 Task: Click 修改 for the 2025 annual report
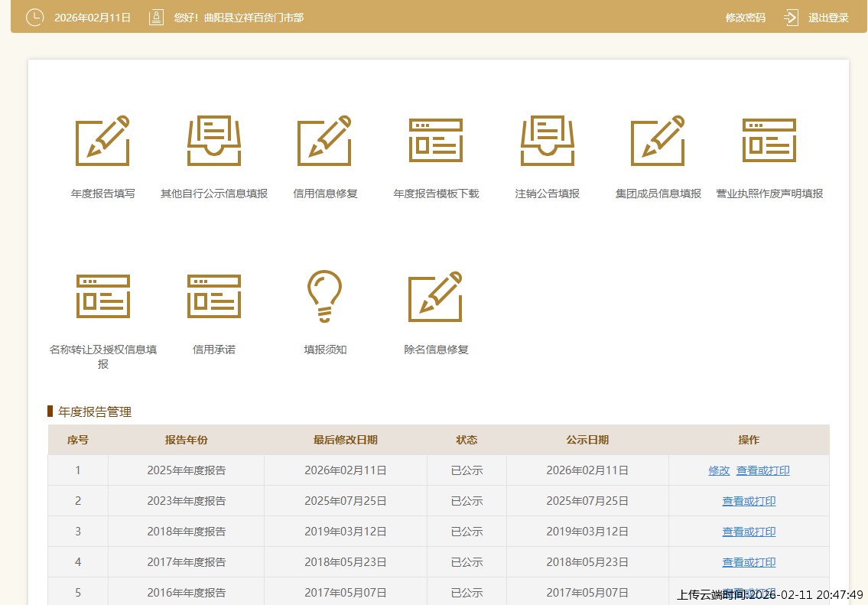(x=719, y=470)
